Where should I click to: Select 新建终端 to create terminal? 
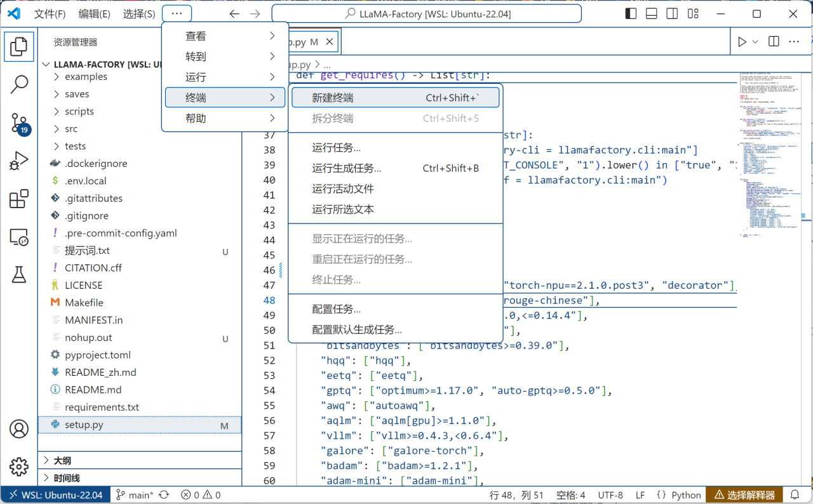396,98
